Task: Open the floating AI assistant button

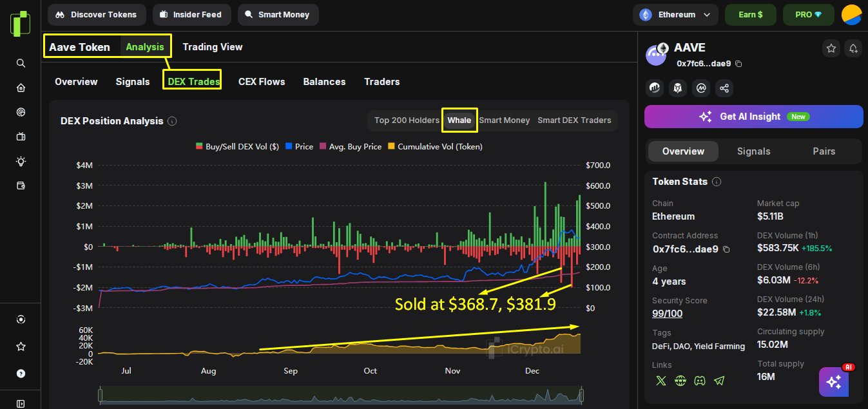Action: click(834, 382)
